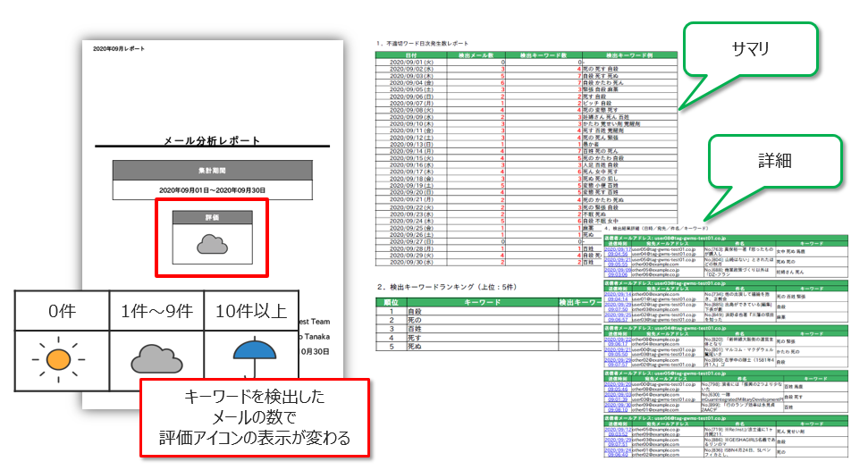The width and height of the screenshot is (868, 470).
Task: Click the 日付 column header in daily report
Action: [410, 55]
